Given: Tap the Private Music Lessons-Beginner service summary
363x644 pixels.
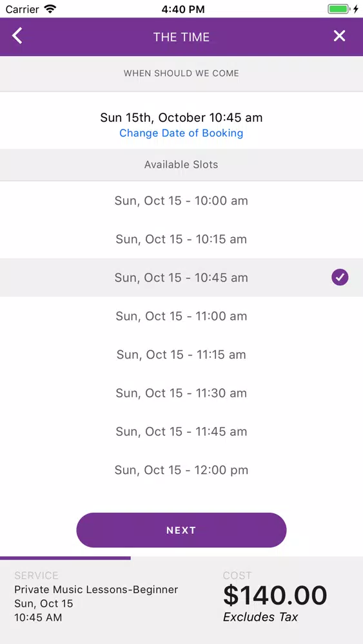Looking at the screenshot, I should pos(96,590).
